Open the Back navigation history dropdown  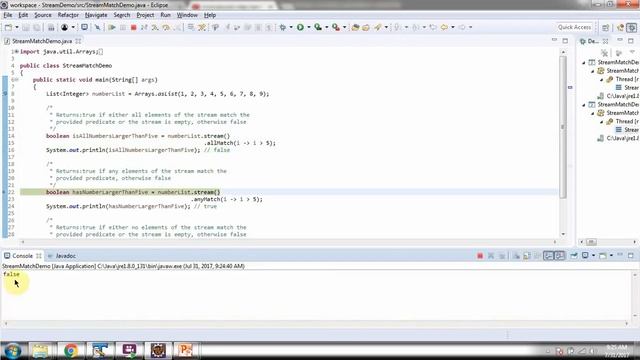(x=453, y=27)
